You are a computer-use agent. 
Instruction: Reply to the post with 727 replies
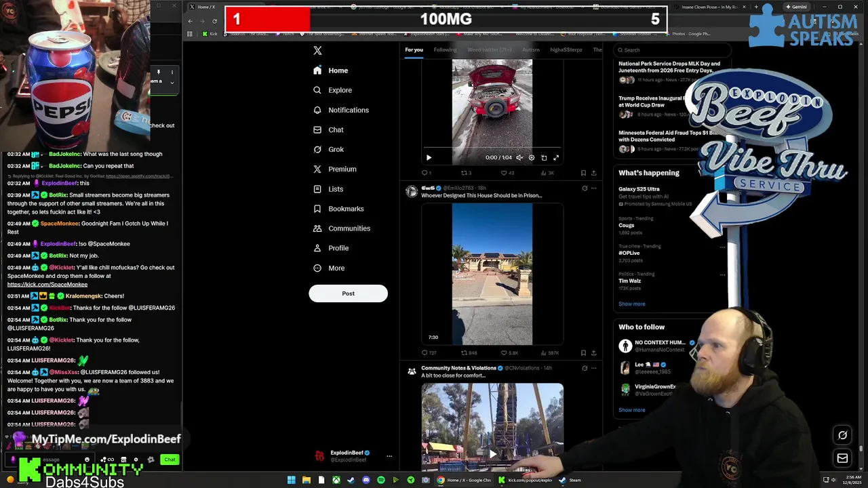click(x=429, y=352)
